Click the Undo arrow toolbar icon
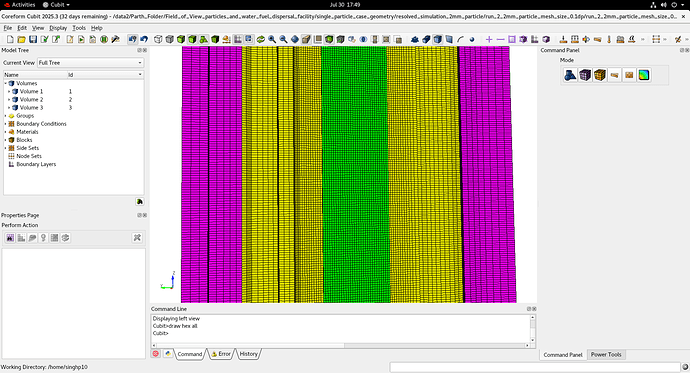This screenshot has width=690, height=373. click(x=144, y=40)
